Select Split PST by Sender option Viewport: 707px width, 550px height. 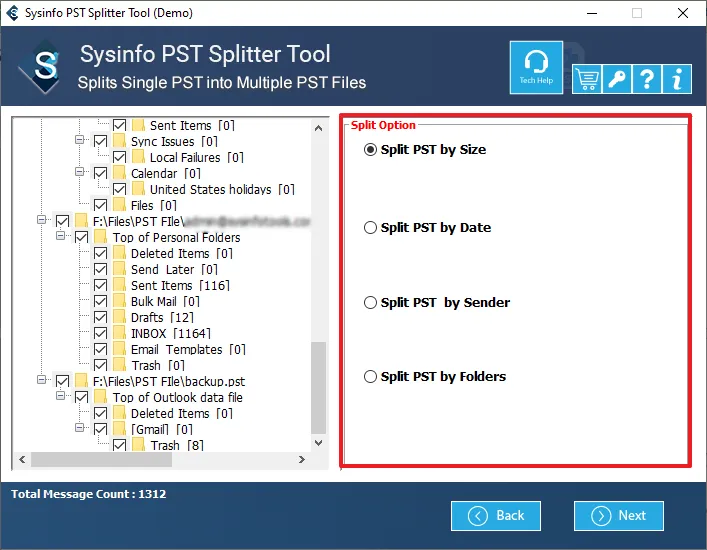click(370, 302)
